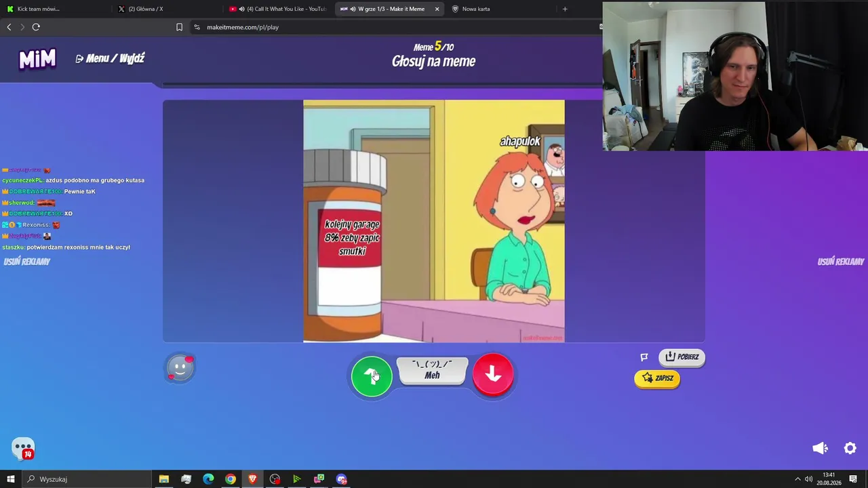Remove ads via right USUŃ REKLAMY link
This screenshot has height=488, width=868.
click(841, 262)
